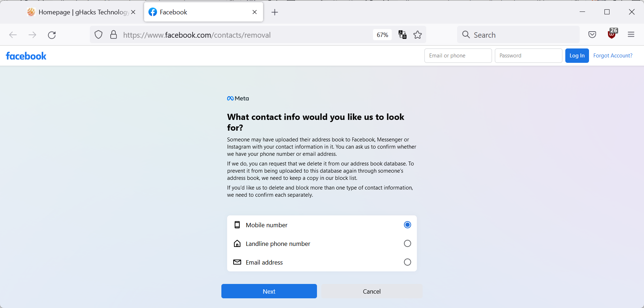The image size is (644, 308).
Task: Open a new tab with the plus button
Action: click(275, 12)
